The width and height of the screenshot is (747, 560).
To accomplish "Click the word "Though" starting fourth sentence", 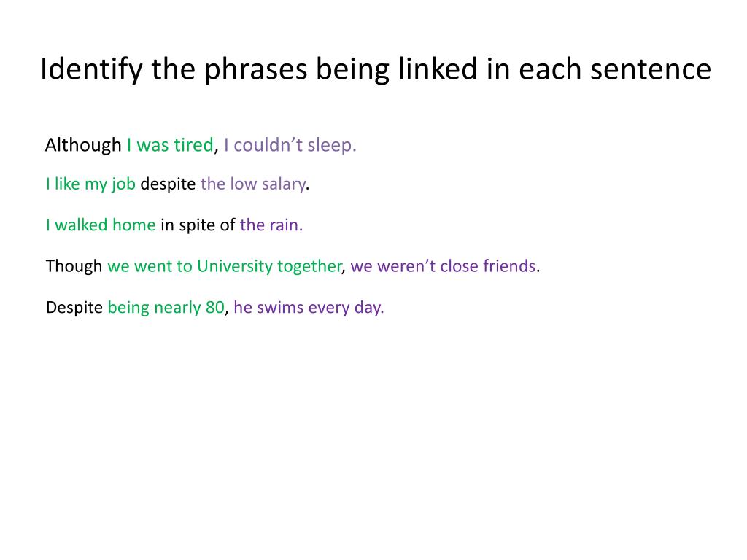I will pyautogui.click(x=74, y=265).
